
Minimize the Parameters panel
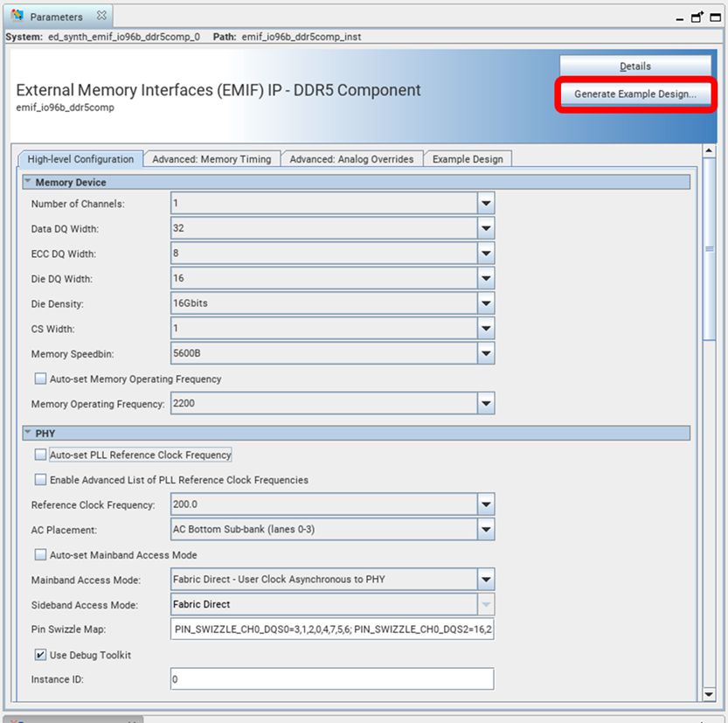(x=679, y=18)
